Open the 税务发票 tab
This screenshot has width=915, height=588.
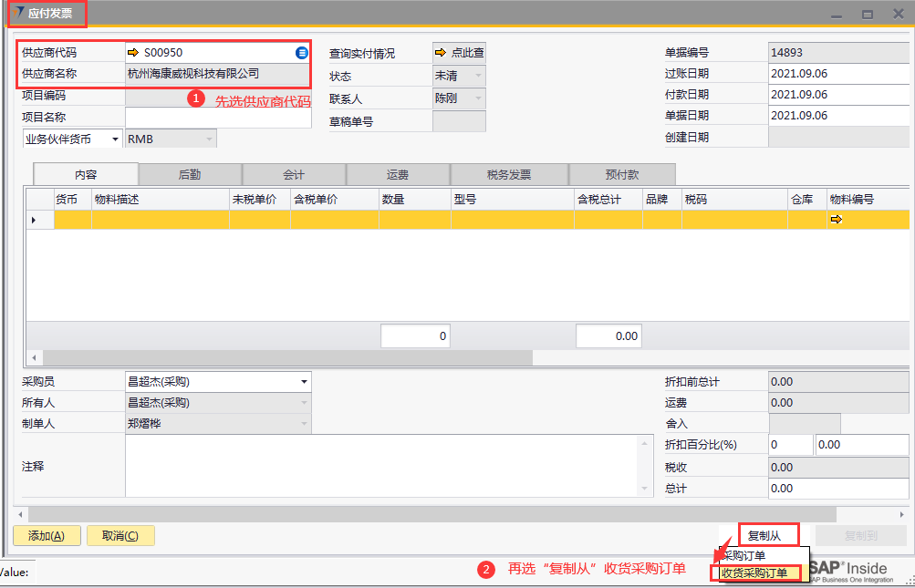coord(508,175)
